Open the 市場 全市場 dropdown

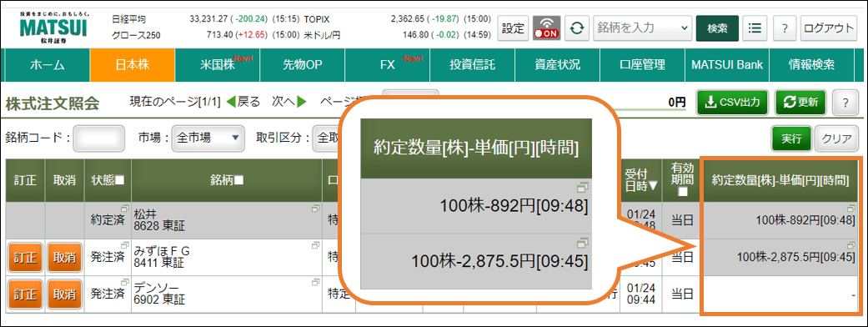tap(208, 138)
